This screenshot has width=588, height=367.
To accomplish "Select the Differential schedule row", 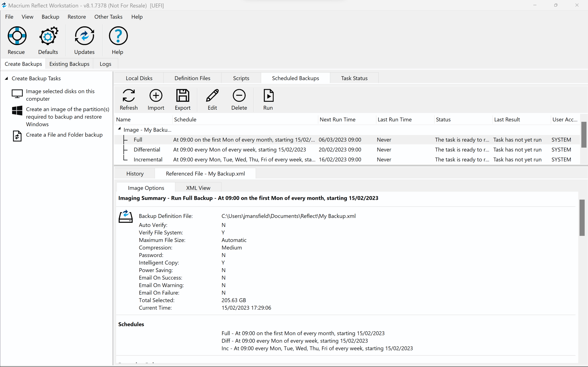I will click(x=147, y=150).
